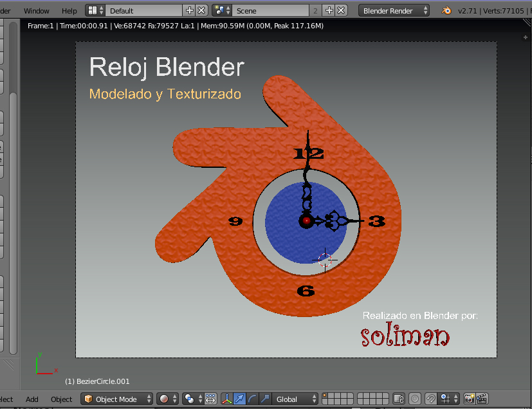Click the Ve:68742 vertex count text
Image resolution: width=532 pixels, height=409 pixels.
point(129,26)
